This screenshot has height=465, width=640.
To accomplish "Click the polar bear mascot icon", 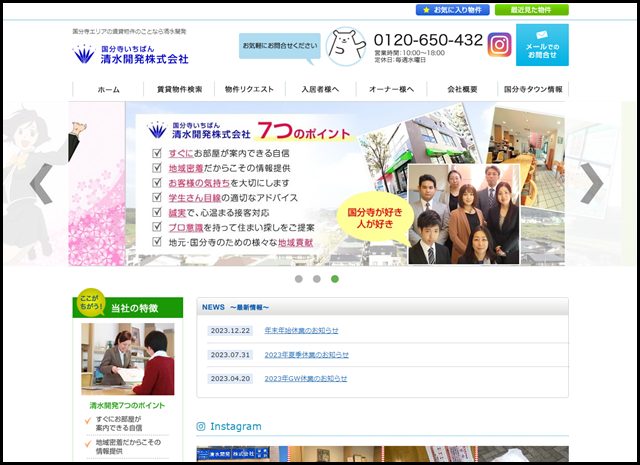I will [x=345, y=46].
